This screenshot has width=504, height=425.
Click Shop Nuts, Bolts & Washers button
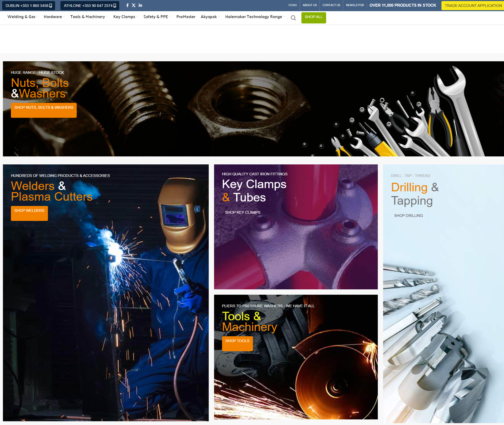(44, 110)
